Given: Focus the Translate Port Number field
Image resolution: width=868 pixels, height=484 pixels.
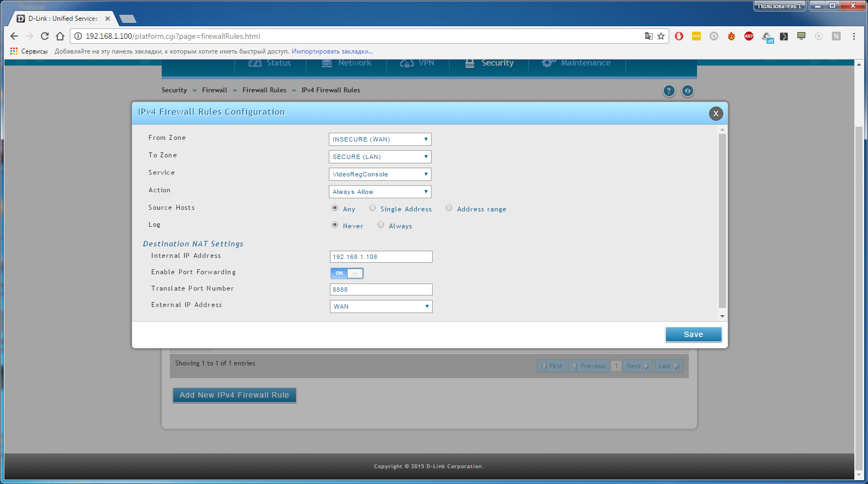Looking at the screenshot, I should click(x=381, y=290).
